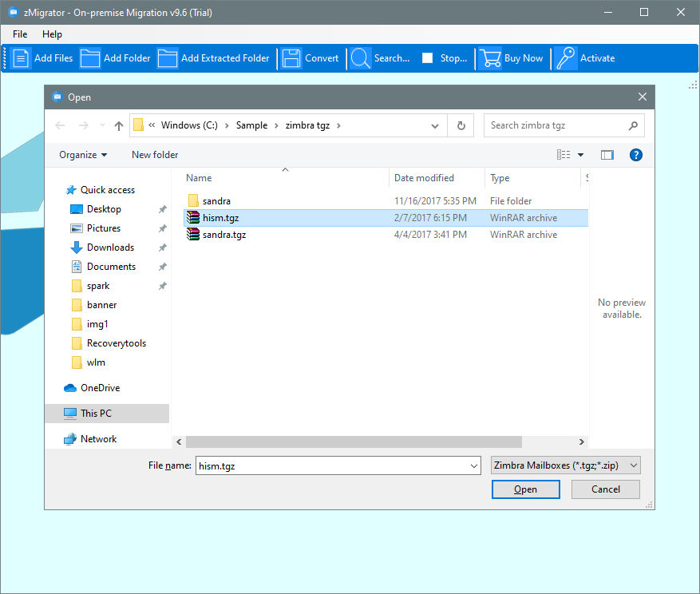Click the chevron after Windows (C:) breadcrumb

(x=227, y=125)
